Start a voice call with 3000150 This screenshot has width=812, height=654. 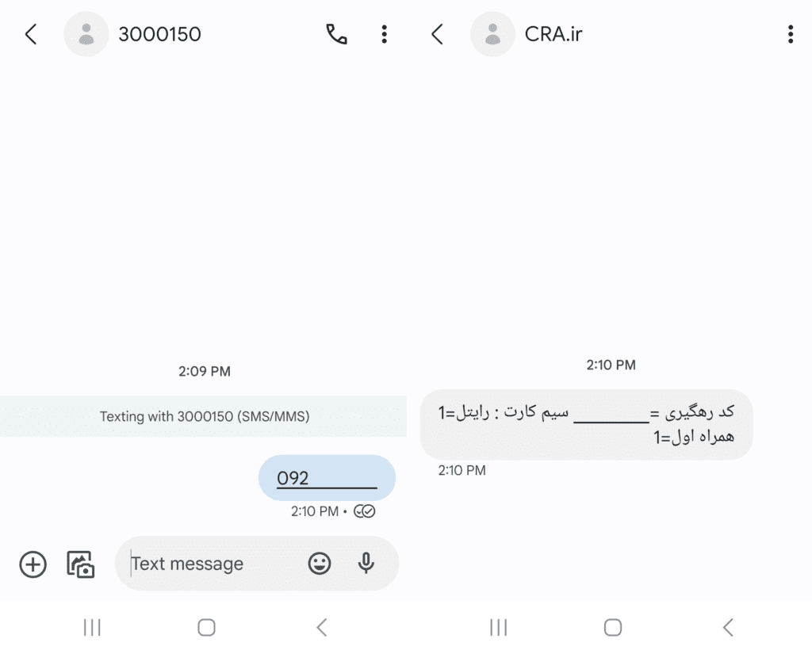(336, 34)
